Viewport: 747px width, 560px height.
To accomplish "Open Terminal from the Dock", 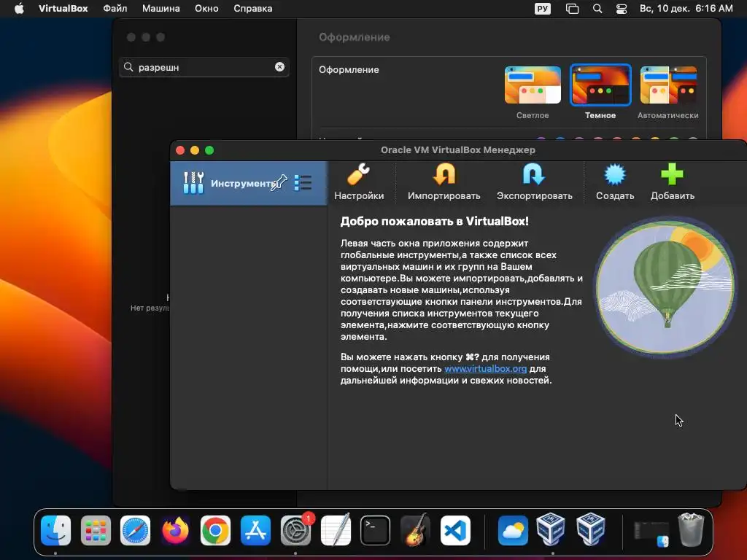I will click(x=376, y=530).
